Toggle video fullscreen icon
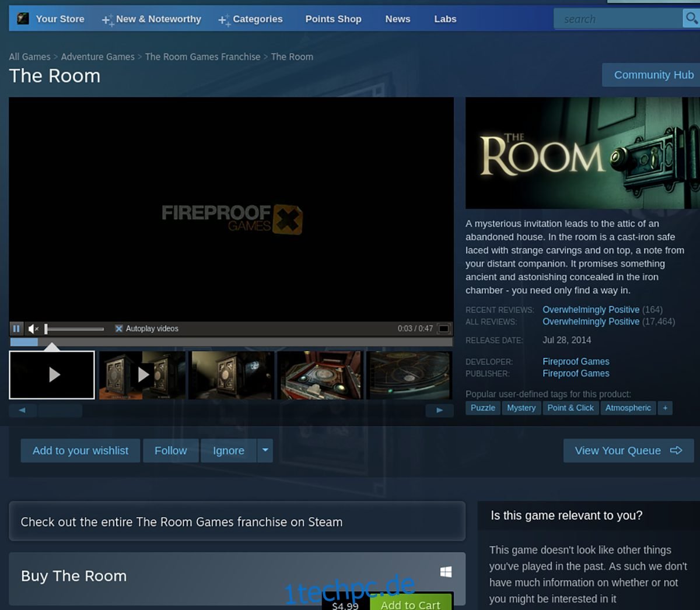The image size is (700, 610). [444, 329]
